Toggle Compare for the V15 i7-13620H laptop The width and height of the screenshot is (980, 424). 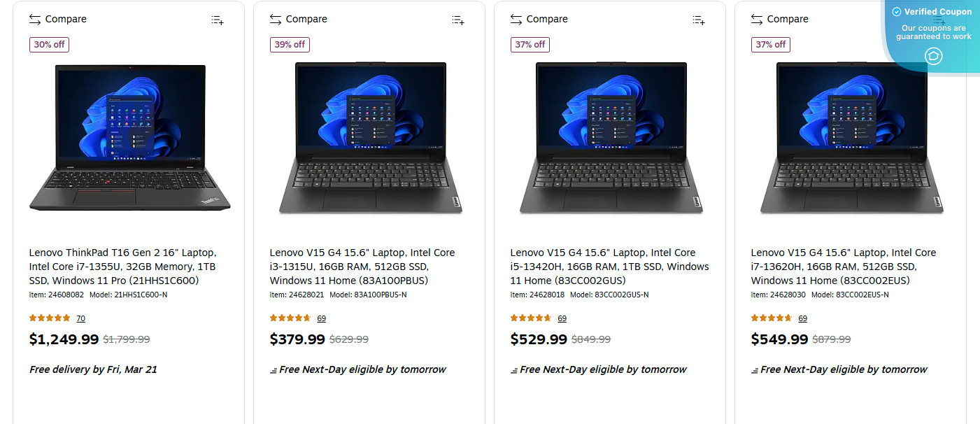(779, 19)
